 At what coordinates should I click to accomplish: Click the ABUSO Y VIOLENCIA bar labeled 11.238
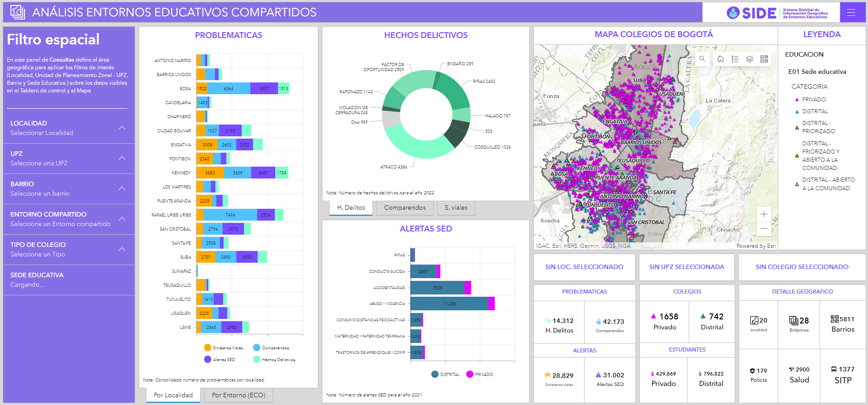tap(449, 304)
